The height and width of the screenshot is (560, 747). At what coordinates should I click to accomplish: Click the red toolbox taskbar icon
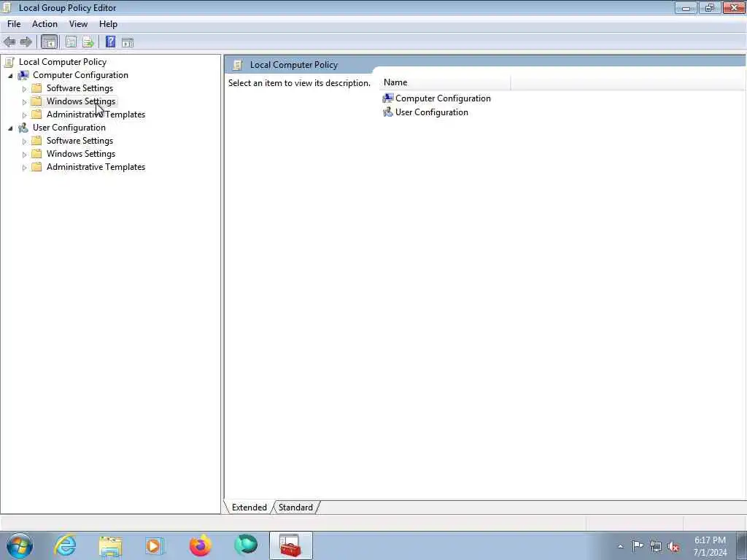(x=290, y=545)
